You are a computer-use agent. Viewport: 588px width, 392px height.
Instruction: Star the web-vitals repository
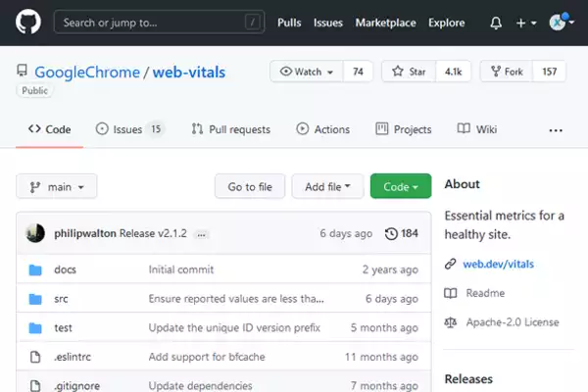coord(409,72)
